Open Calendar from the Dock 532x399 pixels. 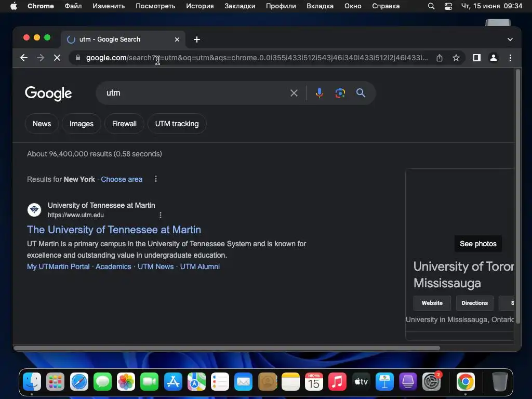(x=314, y=382)
